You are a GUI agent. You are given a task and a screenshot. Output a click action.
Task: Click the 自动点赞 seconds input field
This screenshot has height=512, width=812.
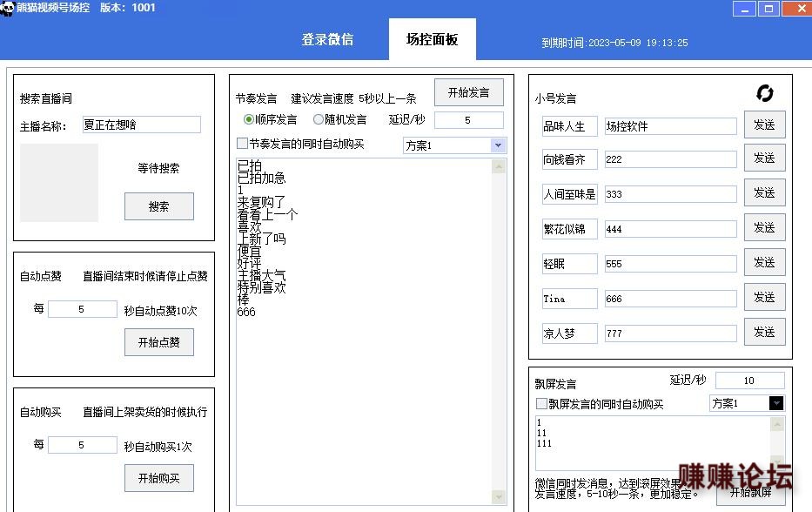(x=83, y=309)
